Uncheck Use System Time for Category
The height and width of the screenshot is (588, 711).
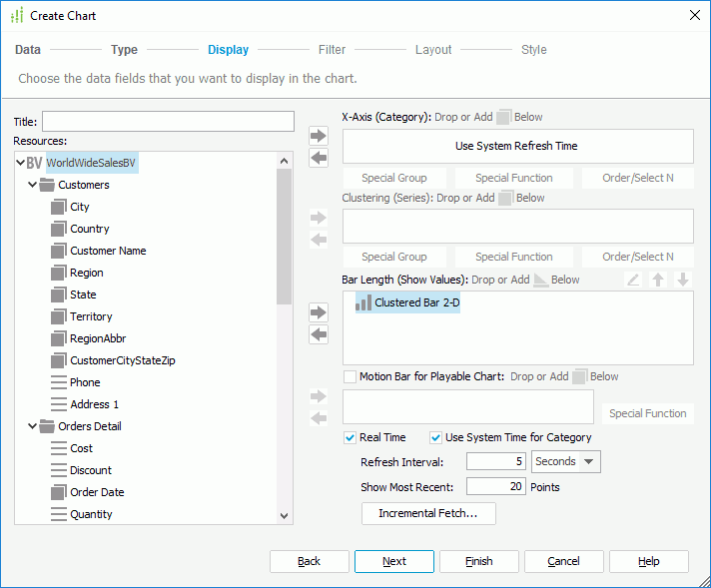click(x=435, y=438)
